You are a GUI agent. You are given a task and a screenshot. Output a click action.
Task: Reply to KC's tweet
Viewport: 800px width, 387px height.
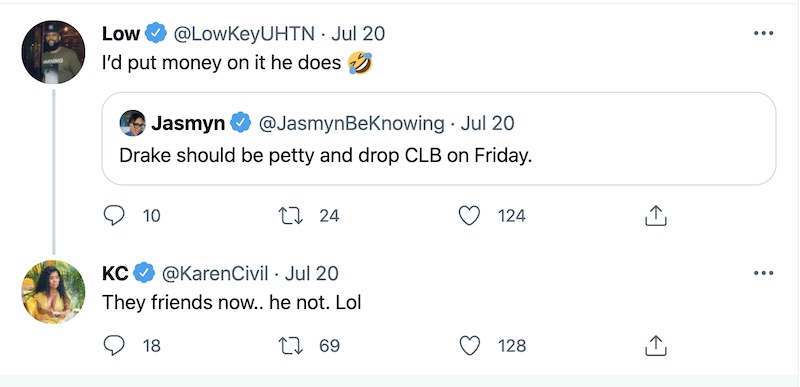[114, 346]
